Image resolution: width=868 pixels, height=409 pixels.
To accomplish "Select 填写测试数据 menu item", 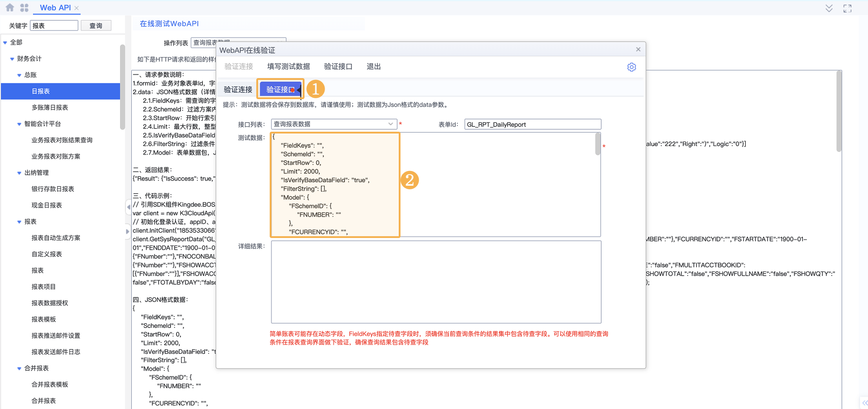I will 288,67.
